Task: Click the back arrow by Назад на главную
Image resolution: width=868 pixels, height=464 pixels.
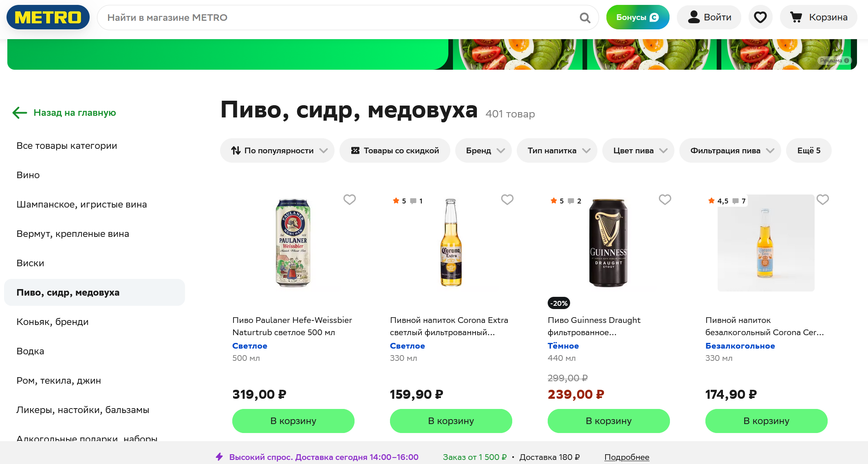Action: (20, 113)
